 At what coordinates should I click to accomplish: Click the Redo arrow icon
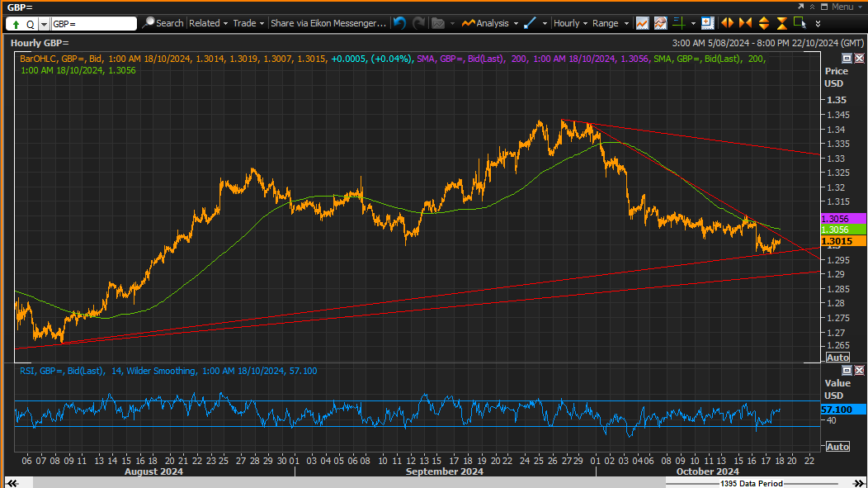pyautogui.click(x=419, y=23)
